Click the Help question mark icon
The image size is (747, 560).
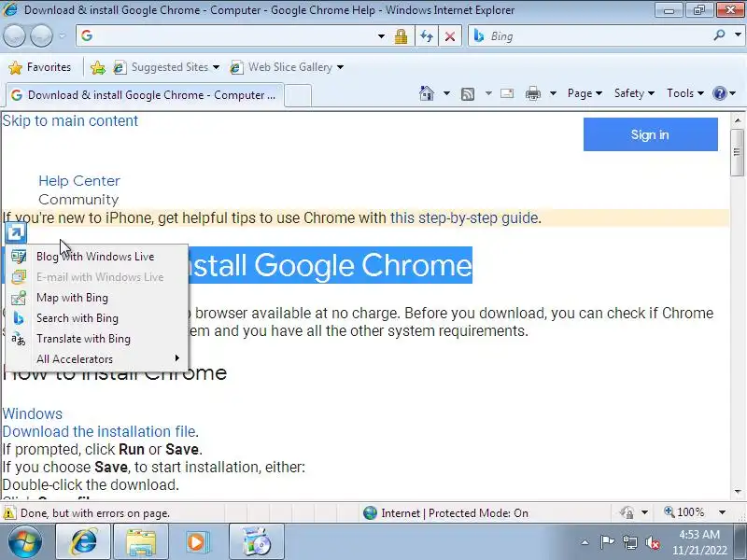[719, 93]
